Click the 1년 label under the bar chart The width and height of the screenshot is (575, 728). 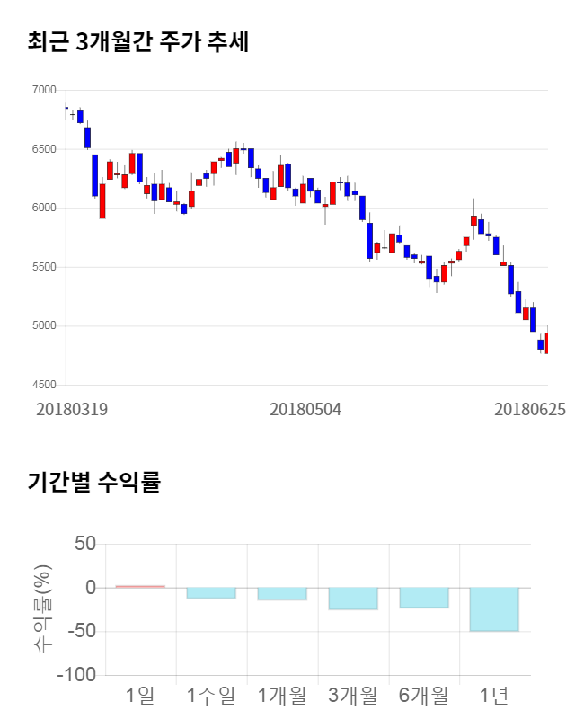[494, 695]
